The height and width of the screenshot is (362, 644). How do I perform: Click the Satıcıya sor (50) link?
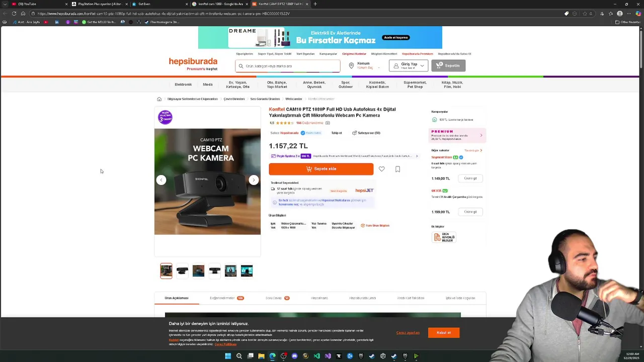click(x=366, y=133)
